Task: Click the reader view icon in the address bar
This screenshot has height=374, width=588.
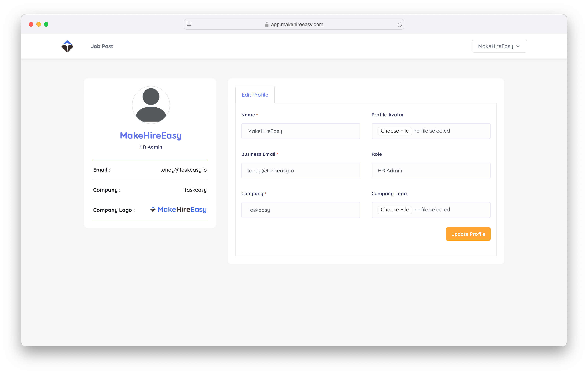Action: pyautogui.click(x=189, y=24)
